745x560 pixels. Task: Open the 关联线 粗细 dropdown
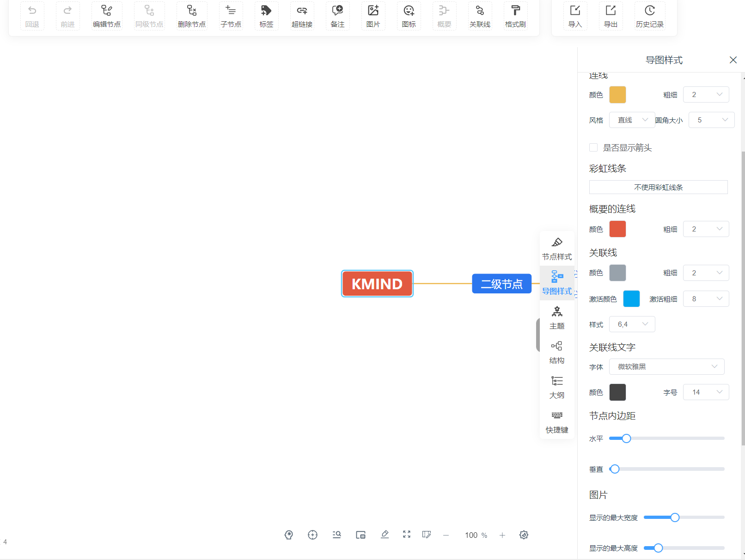pyautogui.click(x=706, y=273)
